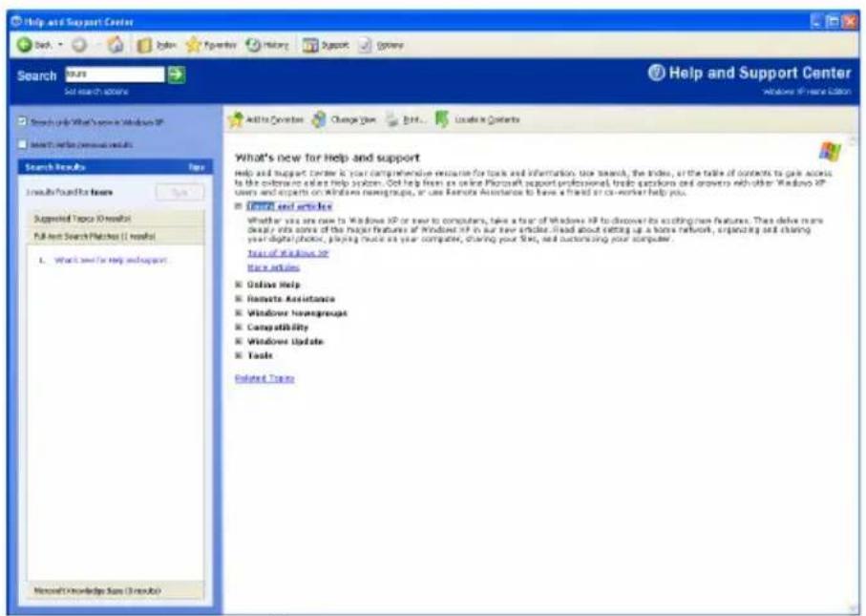This screenshot has width=866, height=616.
Task: Collapse the Tours and articles section
Action: pos(239,206)
